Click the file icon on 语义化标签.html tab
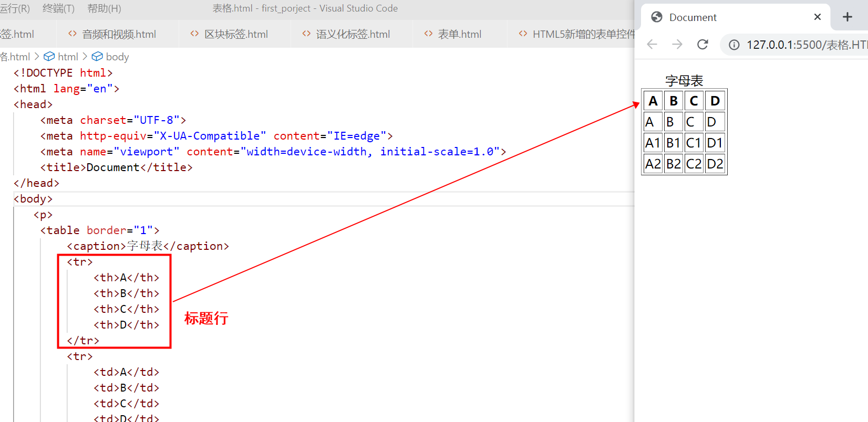The image size is (868, 422). (306, 34)
